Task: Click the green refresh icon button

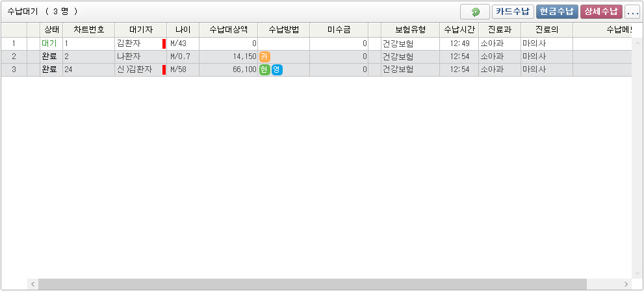Action: pyautogui.click(x=475, y=12)
